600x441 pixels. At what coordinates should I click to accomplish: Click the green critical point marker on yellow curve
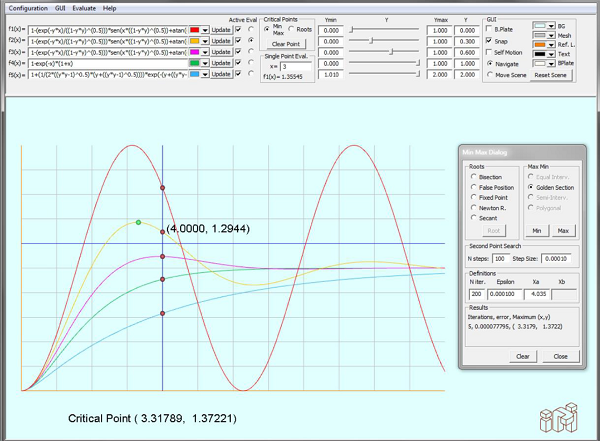(138, 222)
